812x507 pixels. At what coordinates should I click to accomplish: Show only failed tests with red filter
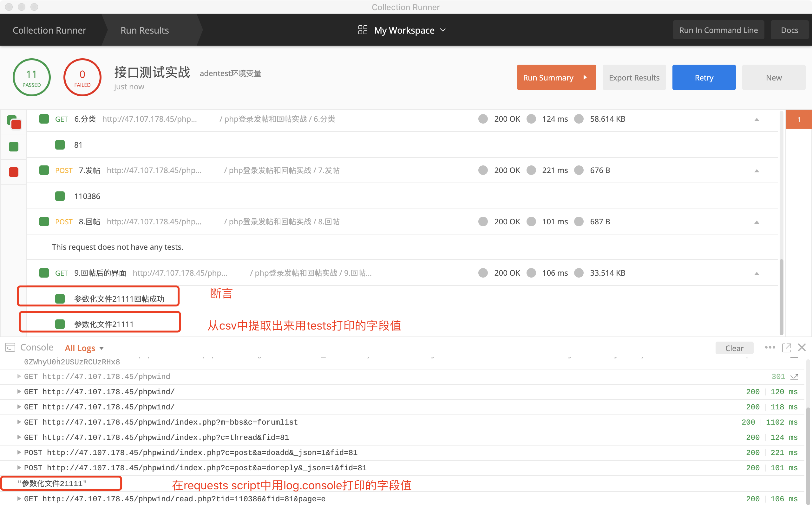click(x=14, y=172)
